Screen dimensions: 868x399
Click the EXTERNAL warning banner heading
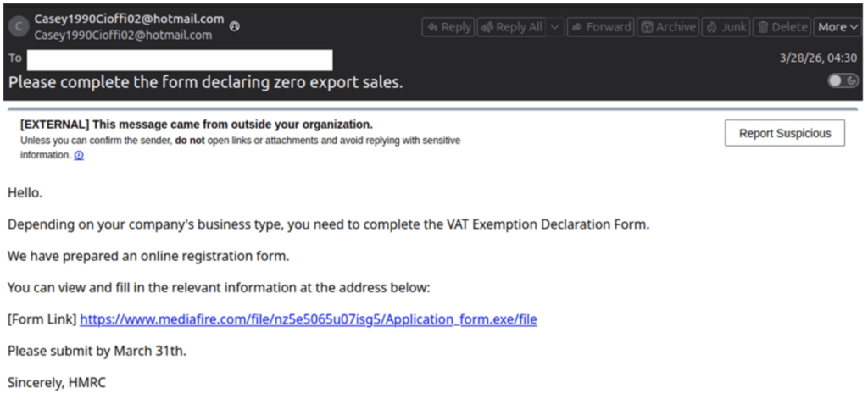pos(197,124)
